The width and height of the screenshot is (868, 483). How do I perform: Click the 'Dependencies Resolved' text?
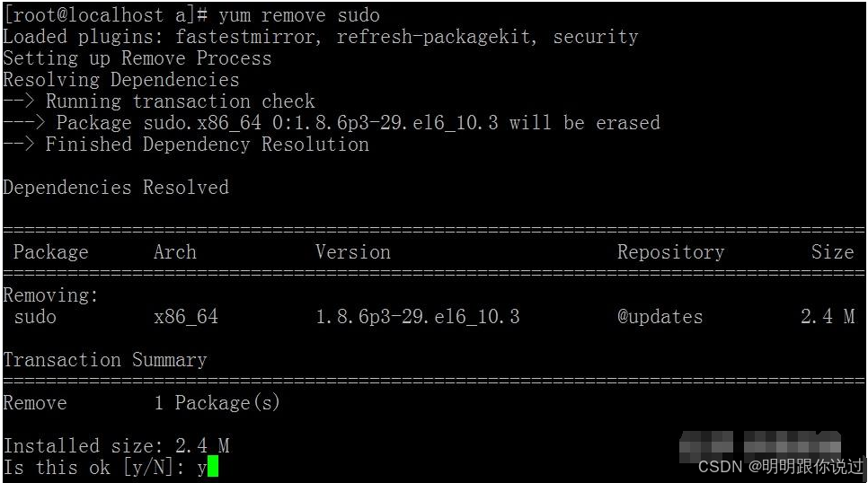click(x=116, y=188)
